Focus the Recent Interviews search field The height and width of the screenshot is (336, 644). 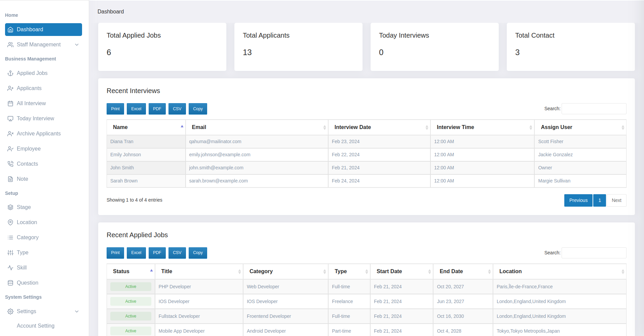594,109
